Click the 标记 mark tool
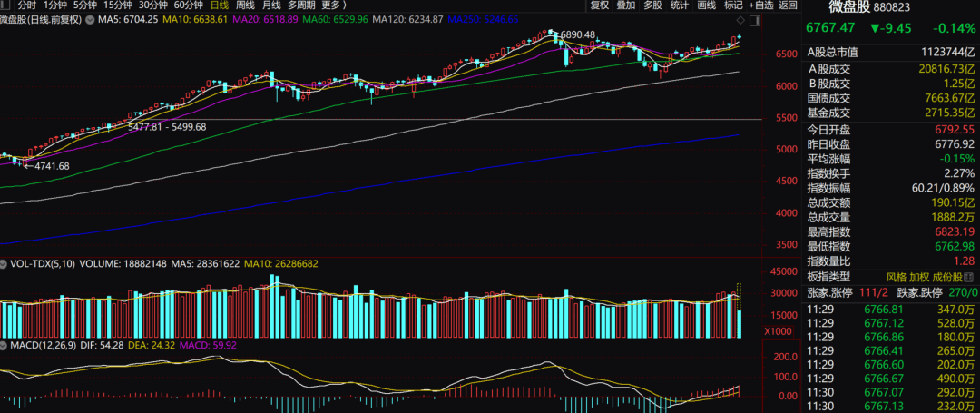This screenshot has width=980, height=413. click(733, 5)
